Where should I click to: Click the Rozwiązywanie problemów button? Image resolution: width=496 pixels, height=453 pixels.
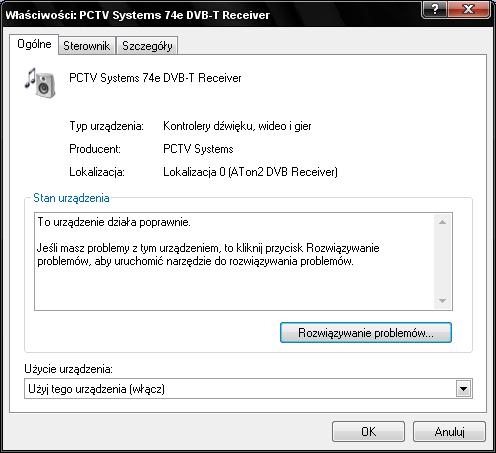coord(366,332)
